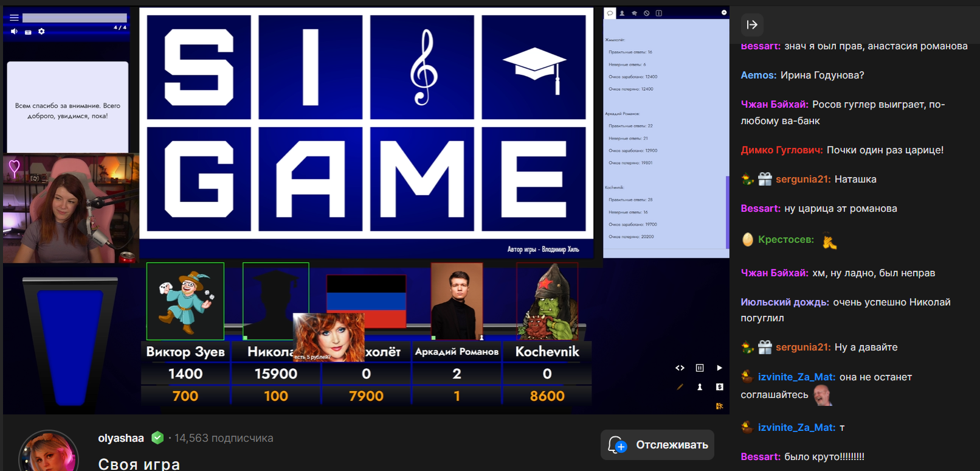
Task: Click the 'Очков потеряно: 20200' stat line
Action: point(631,237)
